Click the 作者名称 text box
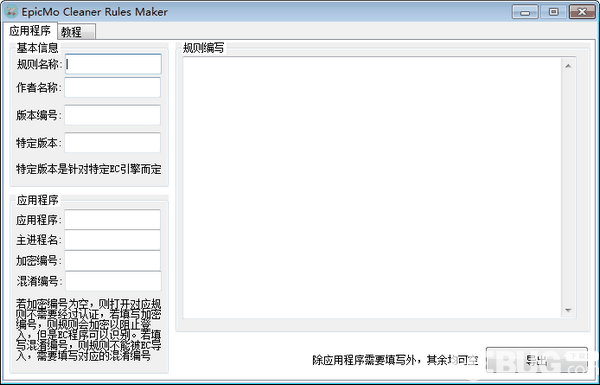 point(112,88)
